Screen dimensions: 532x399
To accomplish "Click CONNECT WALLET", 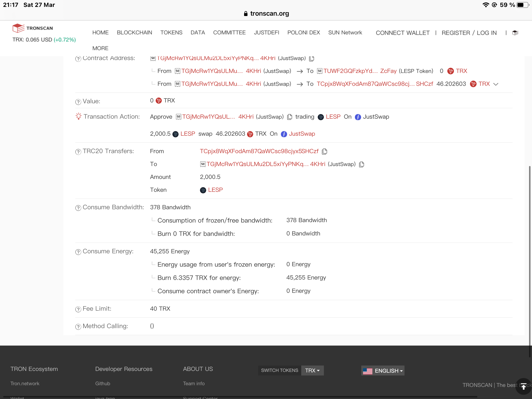I will 402,33.
